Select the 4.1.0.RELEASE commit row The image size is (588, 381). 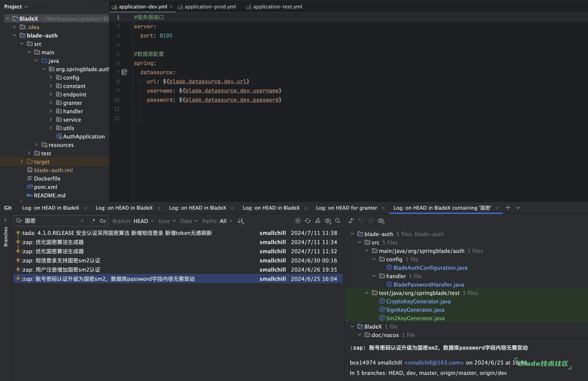[x=178, y=233]
